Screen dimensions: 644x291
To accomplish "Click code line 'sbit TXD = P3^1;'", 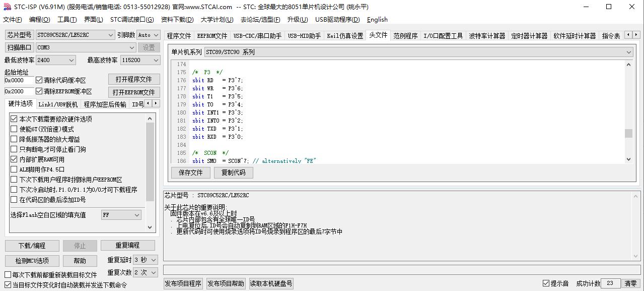I will pyautogui.click(x=218, y=129).
